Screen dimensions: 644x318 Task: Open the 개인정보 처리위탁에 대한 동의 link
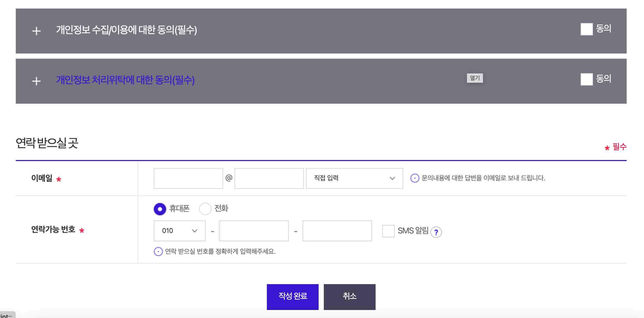[125, 80]
